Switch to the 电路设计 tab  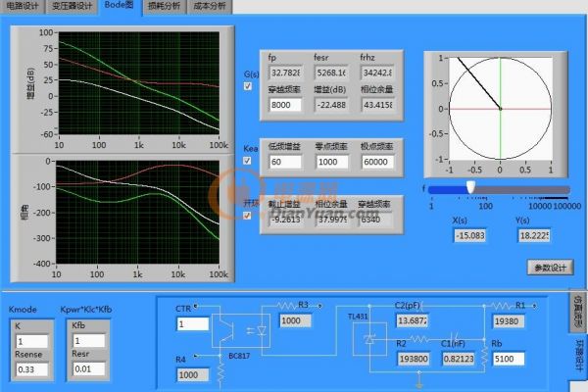(x=24, y=6)
